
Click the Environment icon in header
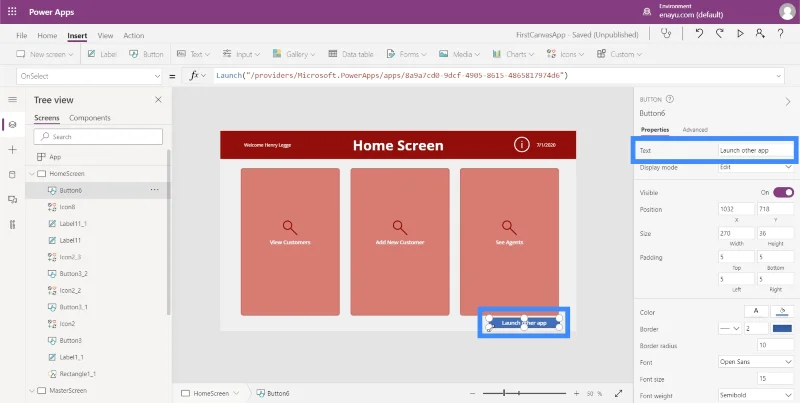point(646,11)
